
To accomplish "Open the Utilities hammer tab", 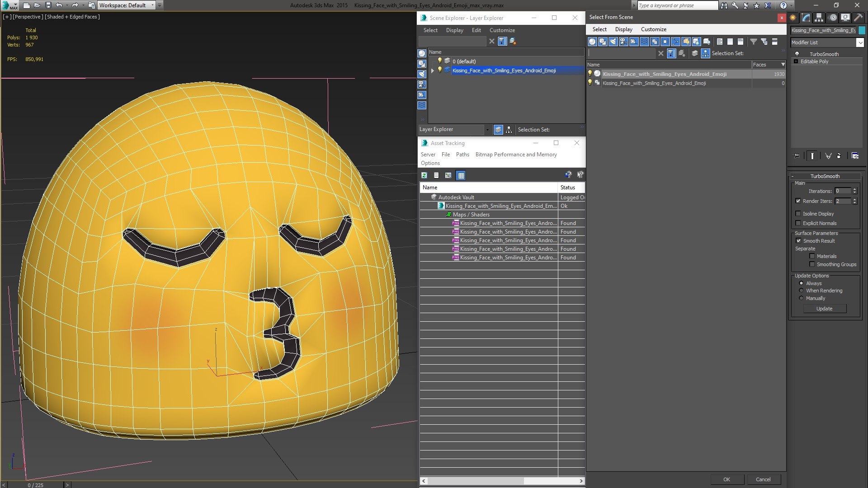I will coord(858,18).
